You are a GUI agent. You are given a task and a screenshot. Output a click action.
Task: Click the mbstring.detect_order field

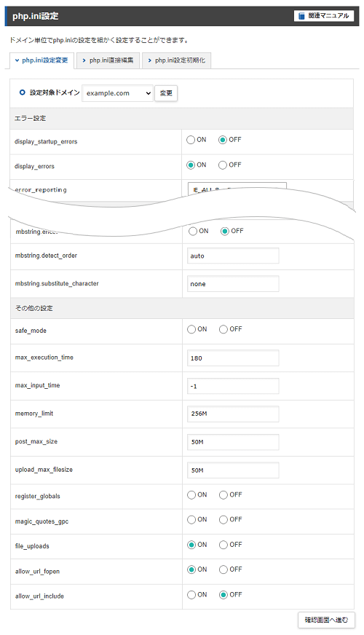(x=233, y=256)
